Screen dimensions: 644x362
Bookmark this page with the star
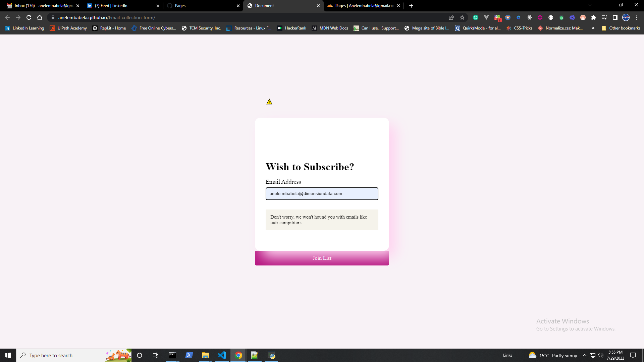pos(462,17)
